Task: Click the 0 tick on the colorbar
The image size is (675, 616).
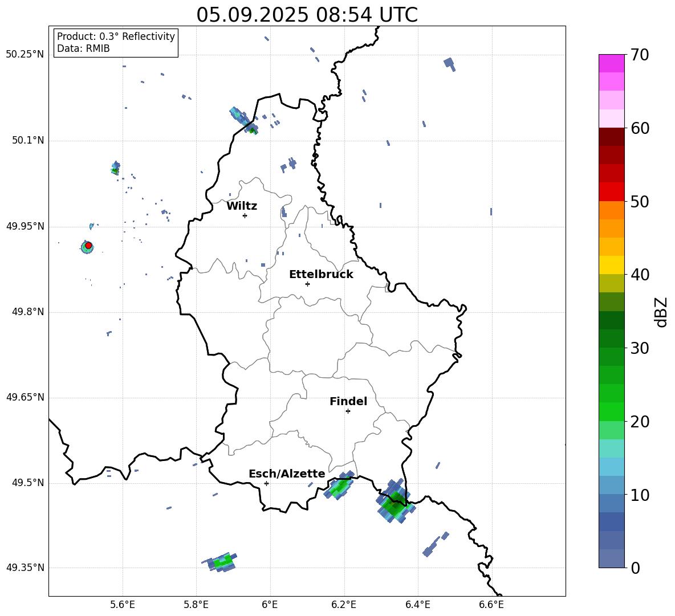Action: coord(635,568)
